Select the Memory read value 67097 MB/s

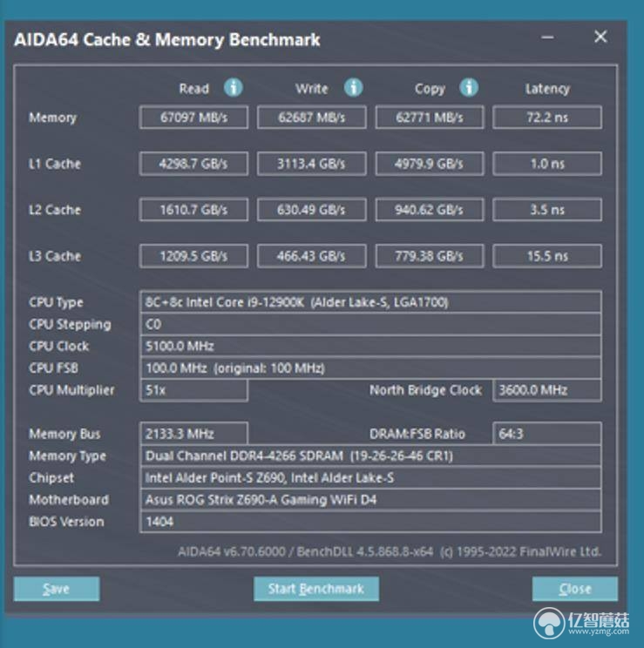[194, 118]
